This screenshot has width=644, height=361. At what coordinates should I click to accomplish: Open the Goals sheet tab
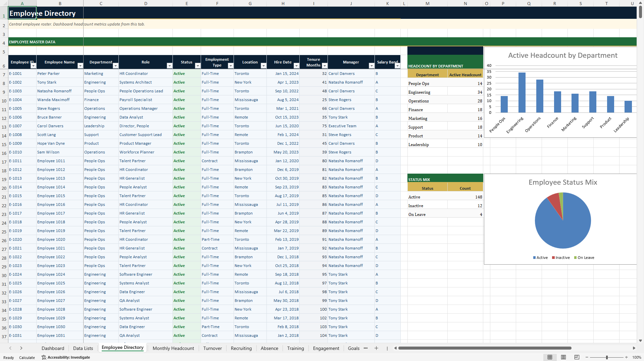(353, 348)
